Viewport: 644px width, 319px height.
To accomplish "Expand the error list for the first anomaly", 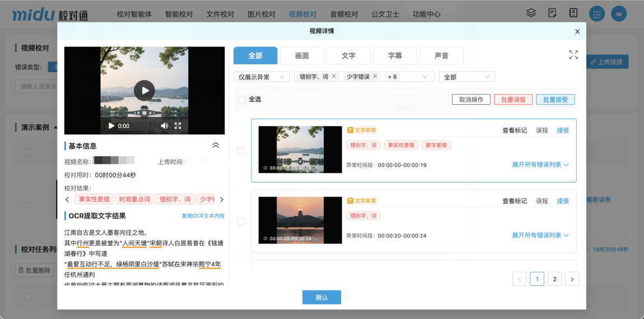I will click(x=540, y=165).
